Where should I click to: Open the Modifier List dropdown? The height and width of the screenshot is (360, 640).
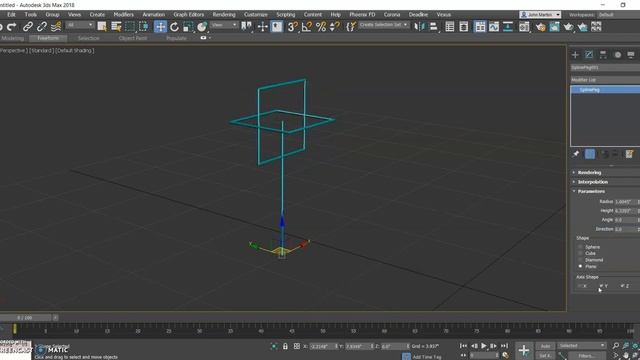point(605,80)
